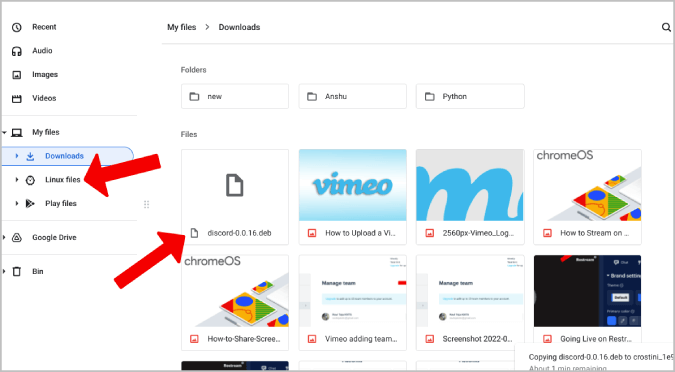This screenshot has height=372, width=675.
Task: Click the Google Drive icon
Action: [17, 238]
